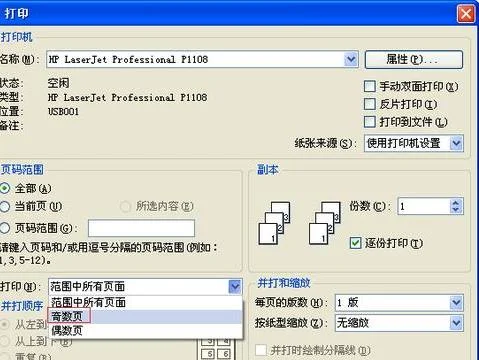The image size is (479, 360).
Task: Click the USB001 location text
Action: click(x=63, y=111)
